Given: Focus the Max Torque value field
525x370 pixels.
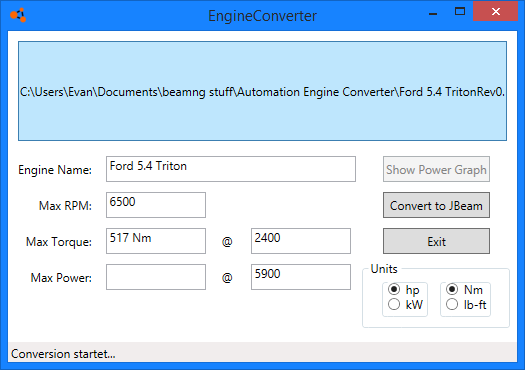Looking at the screenshot, I should tap(156, 241).
